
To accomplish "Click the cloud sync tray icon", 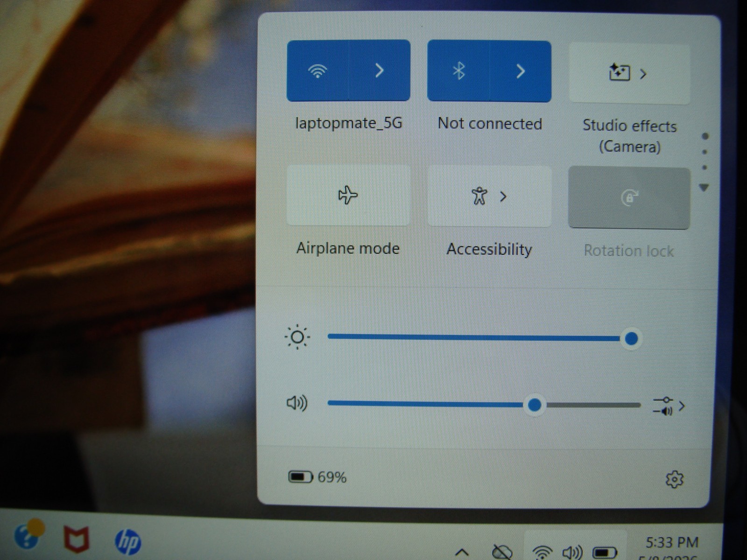I will coord(502,552).
